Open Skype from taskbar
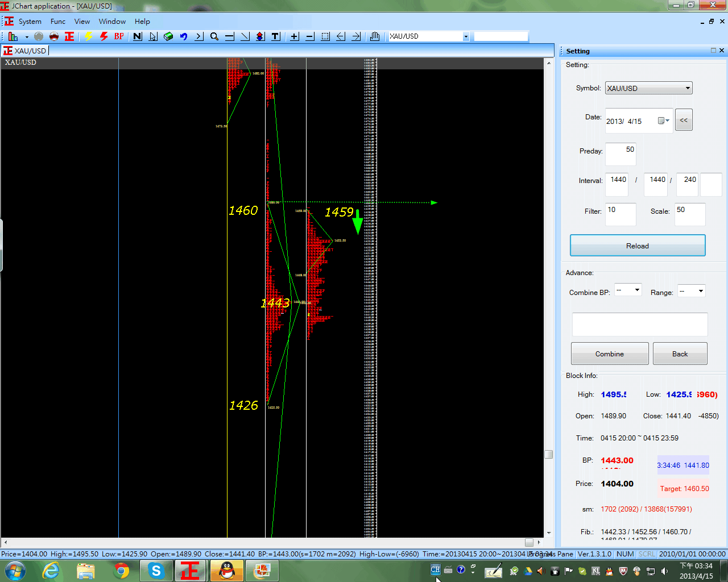 155,571
